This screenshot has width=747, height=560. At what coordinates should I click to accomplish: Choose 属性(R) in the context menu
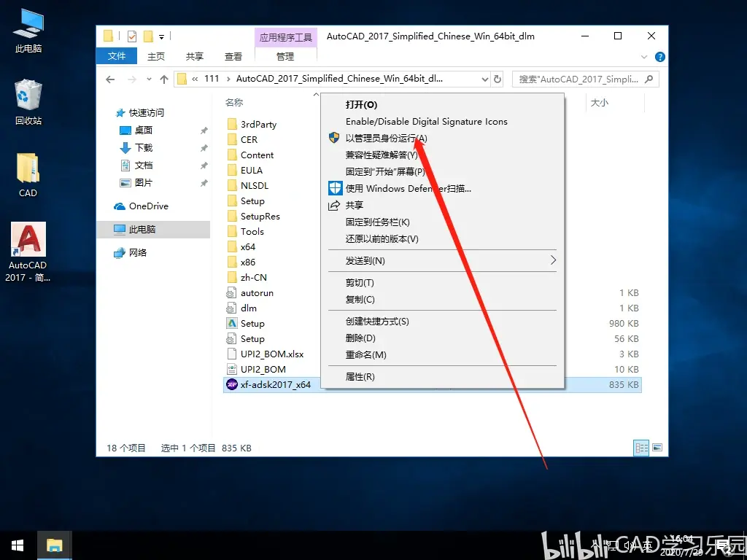[360, 377]
